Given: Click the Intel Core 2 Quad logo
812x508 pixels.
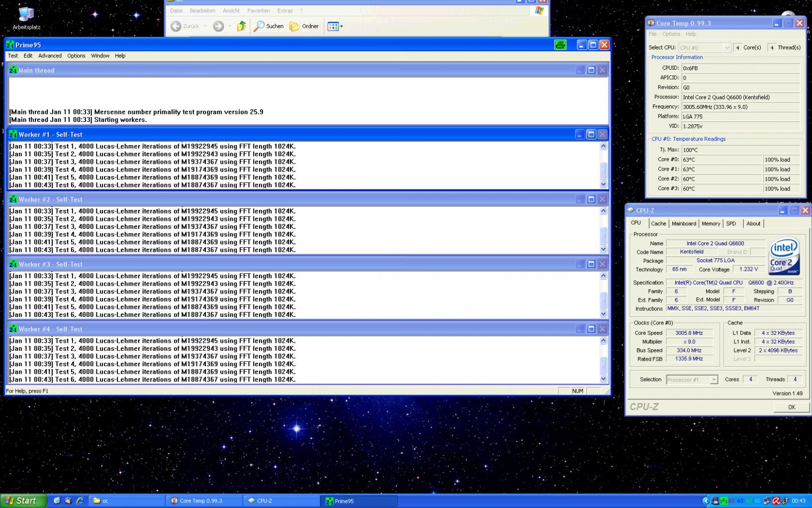Looking at the screenshot, I should (x=784, y=256).
